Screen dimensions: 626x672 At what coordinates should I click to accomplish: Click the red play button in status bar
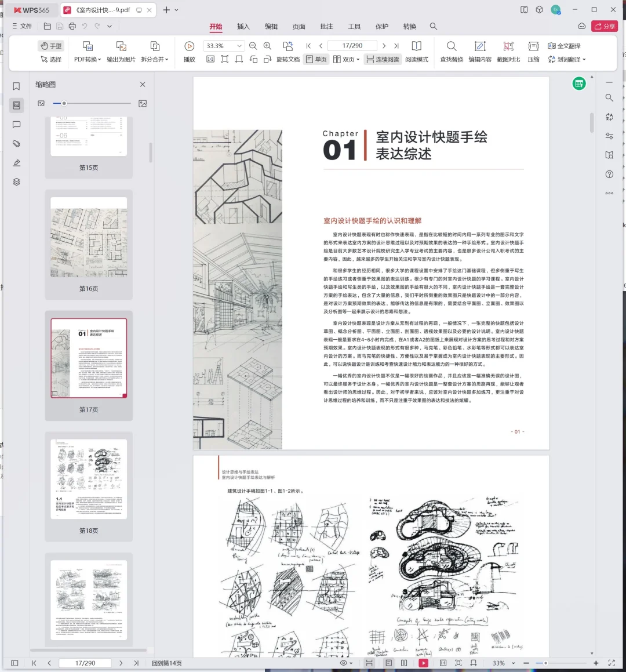point(423,663)
